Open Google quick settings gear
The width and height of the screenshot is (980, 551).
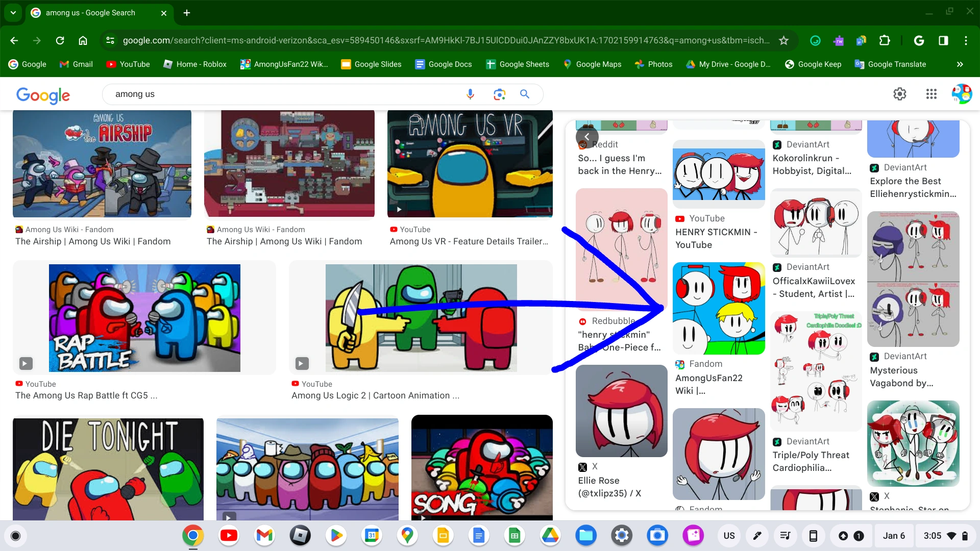(x=899, y=94)
